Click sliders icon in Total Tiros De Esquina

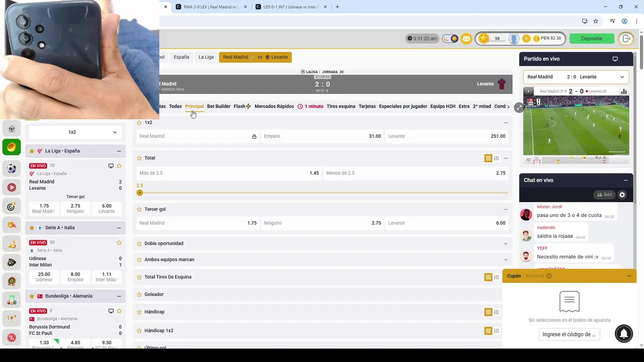pos(496,277)
